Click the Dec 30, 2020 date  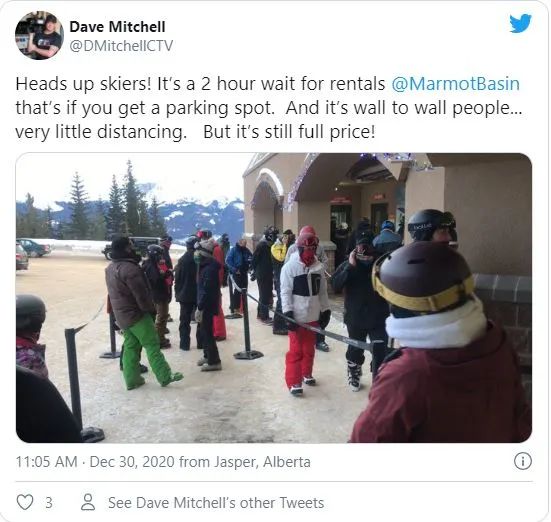pos(132,462)
